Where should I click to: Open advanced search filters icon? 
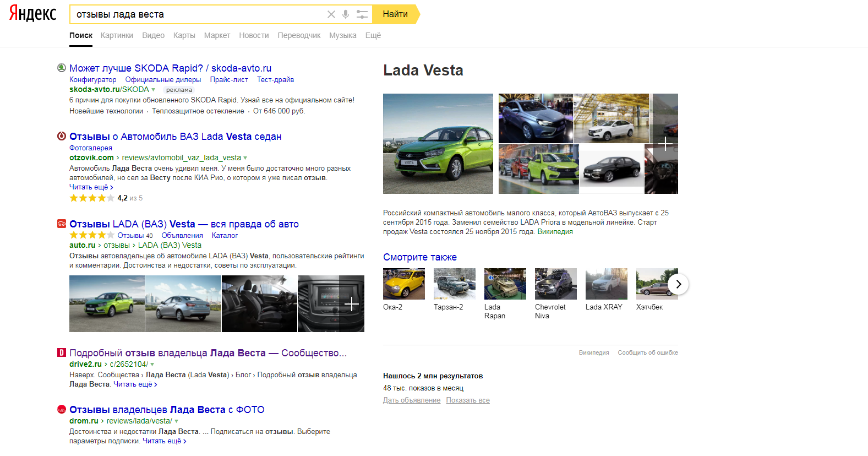point(362,14)
